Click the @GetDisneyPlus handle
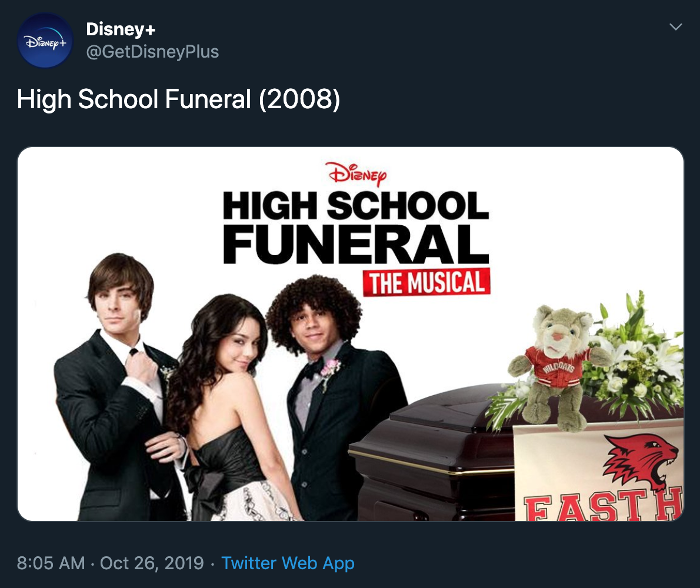Screen dimensions: 700x588 pos(152,52)
